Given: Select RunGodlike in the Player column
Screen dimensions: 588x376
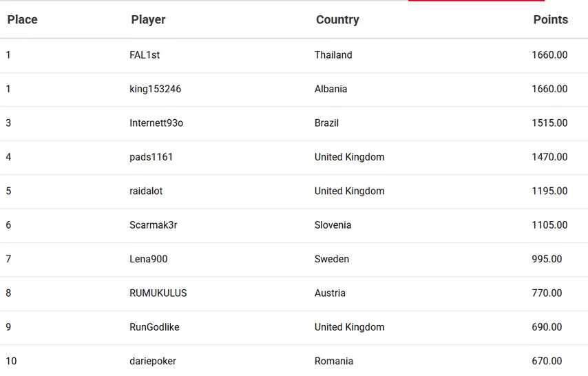Looking at the screenshot, I should pos(154,327).
